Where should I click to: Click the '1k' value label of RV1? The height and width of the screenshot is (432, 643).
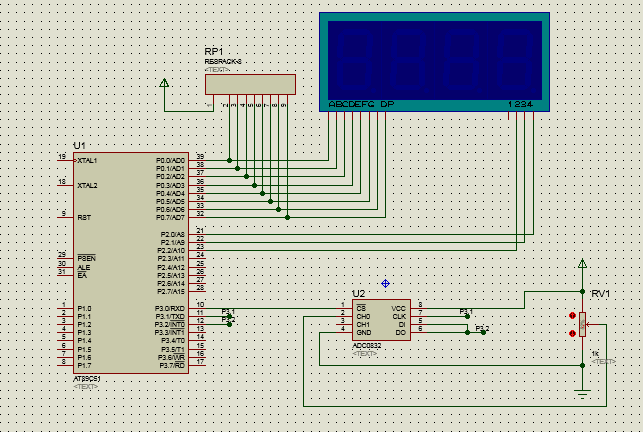coord(595,354)
